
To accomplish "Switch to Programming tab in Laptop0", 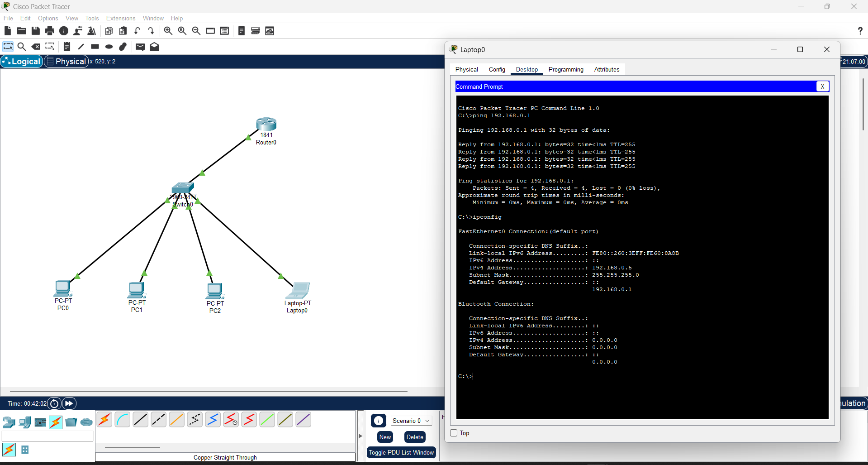I will point(566,69).
